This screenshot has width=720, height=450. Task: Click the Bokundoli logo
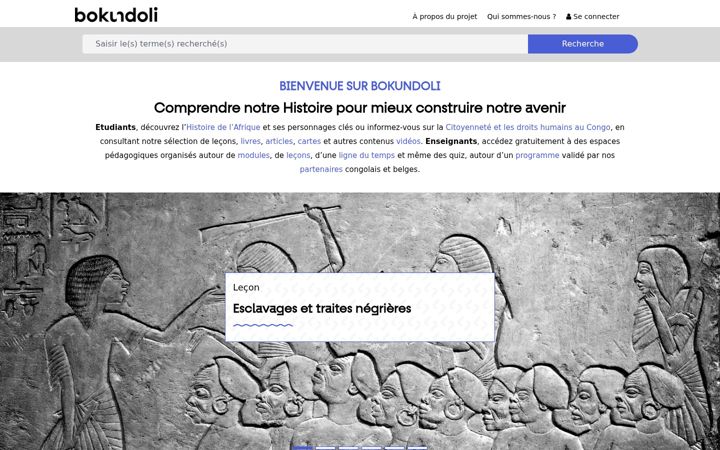pyautogui.click(x=116, y=15)
